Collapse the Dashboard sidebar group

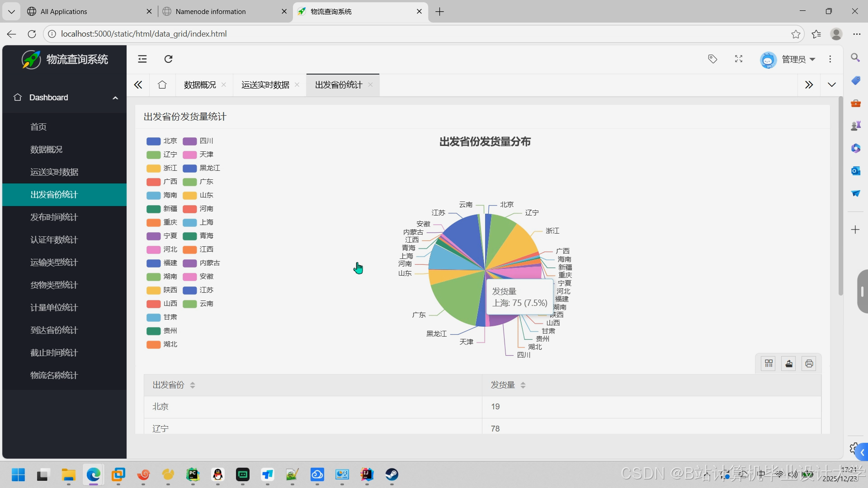115,98
